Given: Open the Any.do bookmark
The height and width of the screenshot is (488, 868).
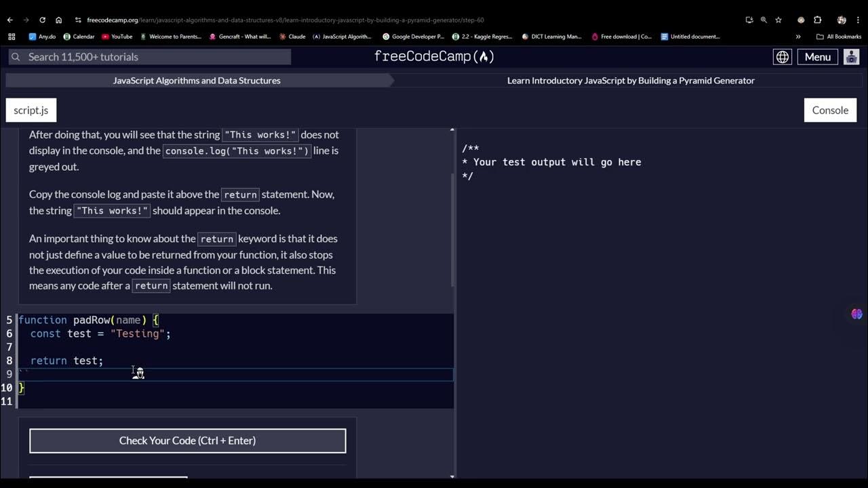Looking at the screenshot, I should [x=42, y=37].
